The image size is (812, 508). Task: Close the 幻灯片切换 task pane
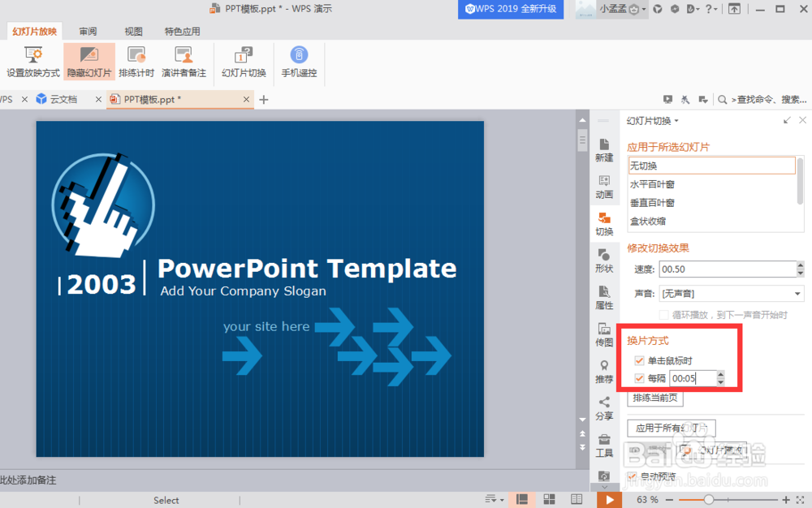(x=802, y=120)
